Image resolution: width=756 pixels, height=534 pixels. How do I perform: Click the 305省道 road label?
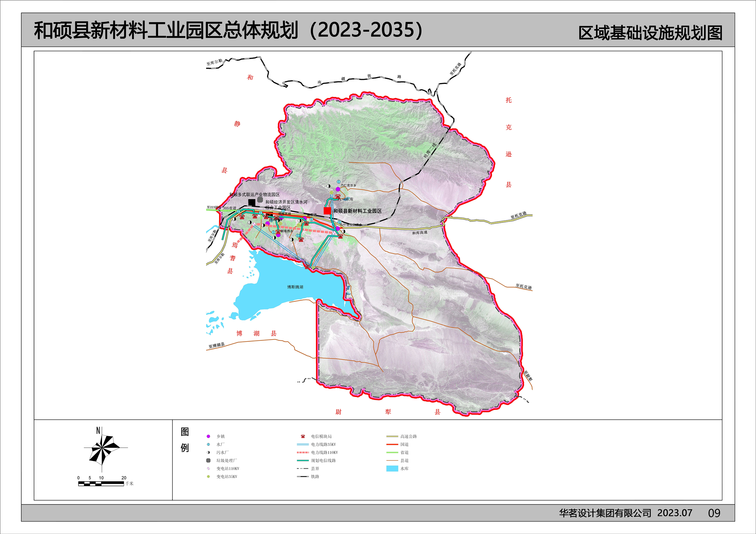(x=230, y=208)
